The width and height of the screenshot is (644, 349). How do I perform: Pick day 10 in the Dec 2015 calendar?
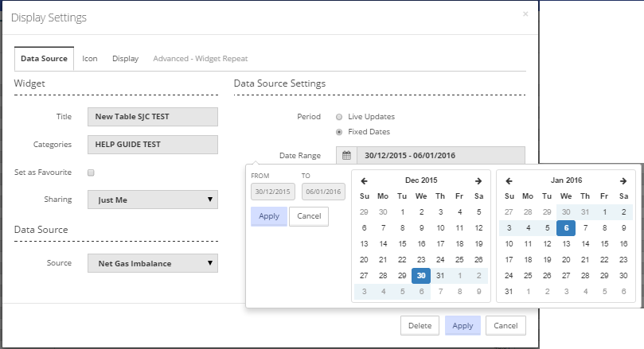[x=440, y=228]
